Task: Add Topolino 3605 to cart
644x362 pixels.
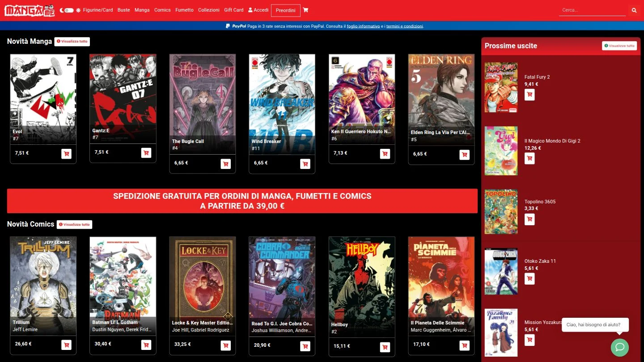Action: [530, 219]
